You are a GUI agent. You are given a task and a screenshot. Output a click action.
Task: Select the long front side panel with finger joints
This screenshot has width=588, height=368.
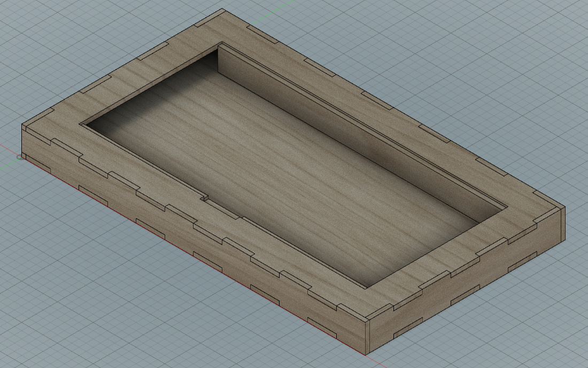pyautogui.click(x=195, y=240)
